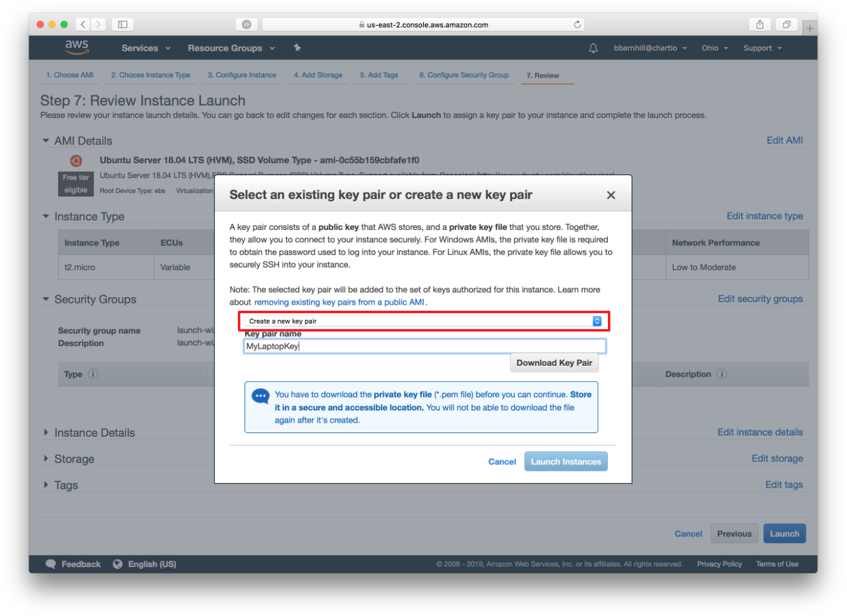This screenshot has height=616, width=847.
Task: Click the globe icon next to English (US)
Action: tap(117, 563)
